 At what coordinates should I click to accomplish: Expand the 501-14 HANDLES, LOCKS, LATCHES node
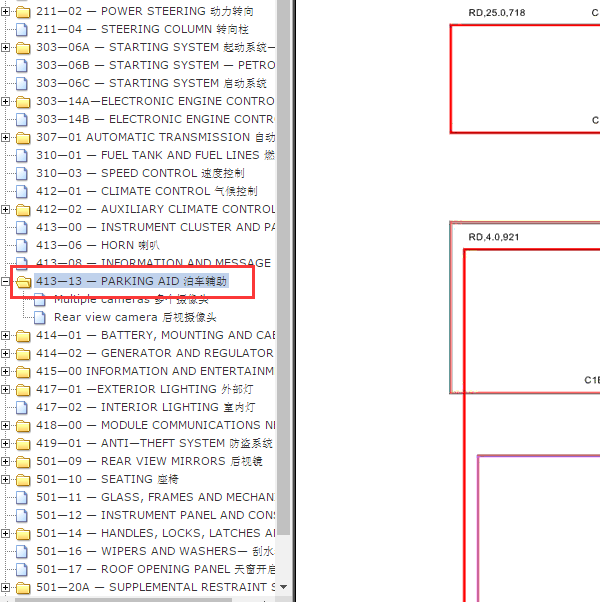click(5, 533)
